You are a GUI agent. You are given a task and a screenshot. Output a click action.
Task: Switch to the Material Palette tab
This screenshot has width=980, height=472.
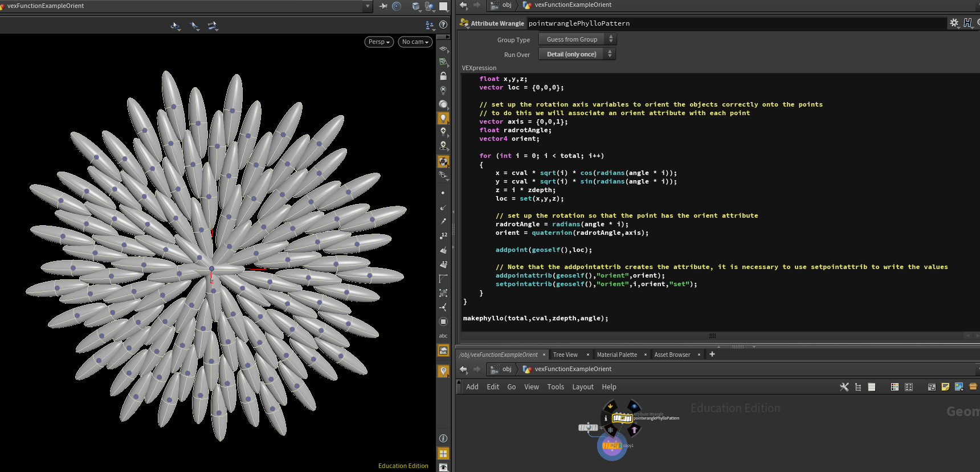(617, 355)
